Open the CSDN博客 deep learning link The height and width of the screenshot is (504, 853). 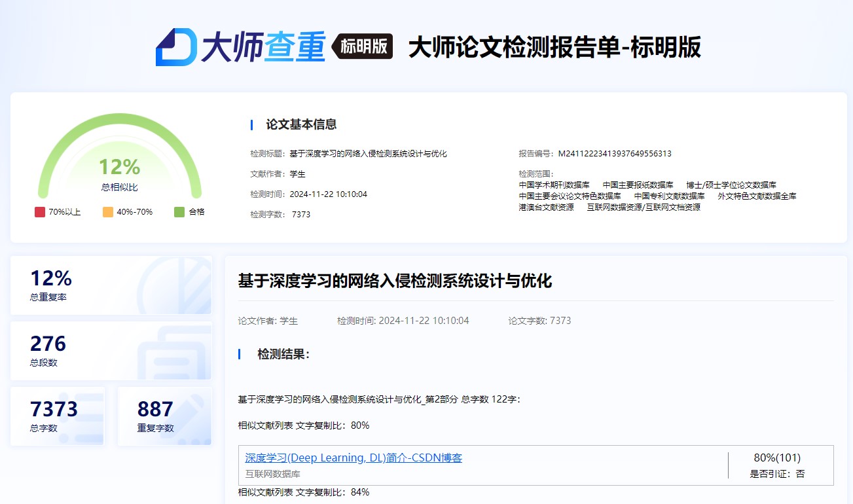[x=354, y=458]
